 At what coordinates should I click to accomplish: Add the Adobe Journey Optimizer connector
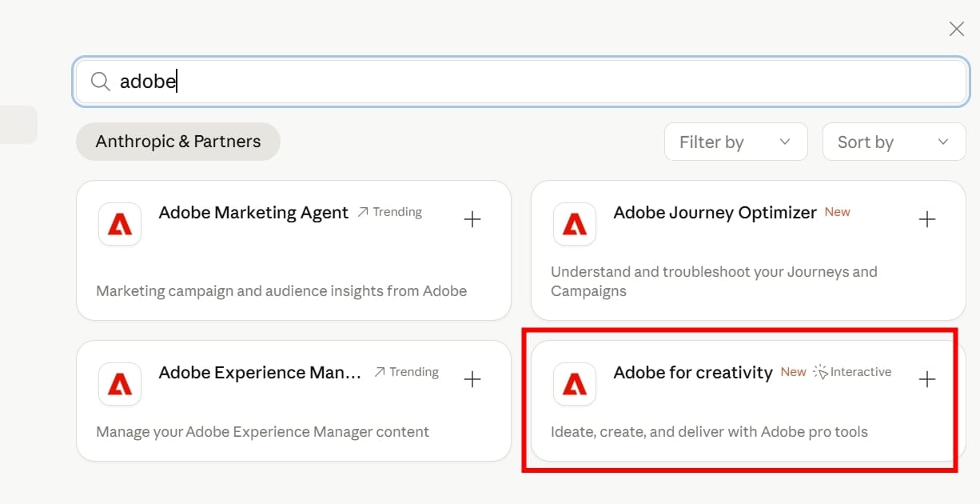click(927, 219)
